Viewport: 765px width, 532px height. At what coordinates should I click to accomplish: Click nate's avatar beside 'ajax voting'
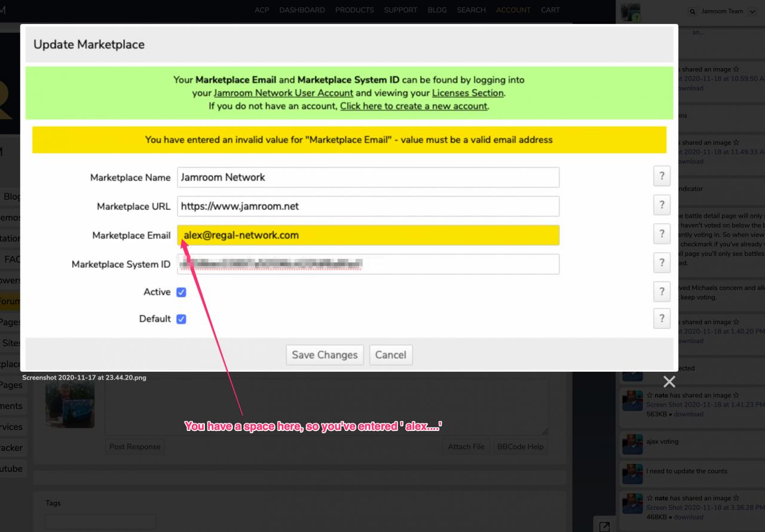pyautogui.click(x=632, y=445)
